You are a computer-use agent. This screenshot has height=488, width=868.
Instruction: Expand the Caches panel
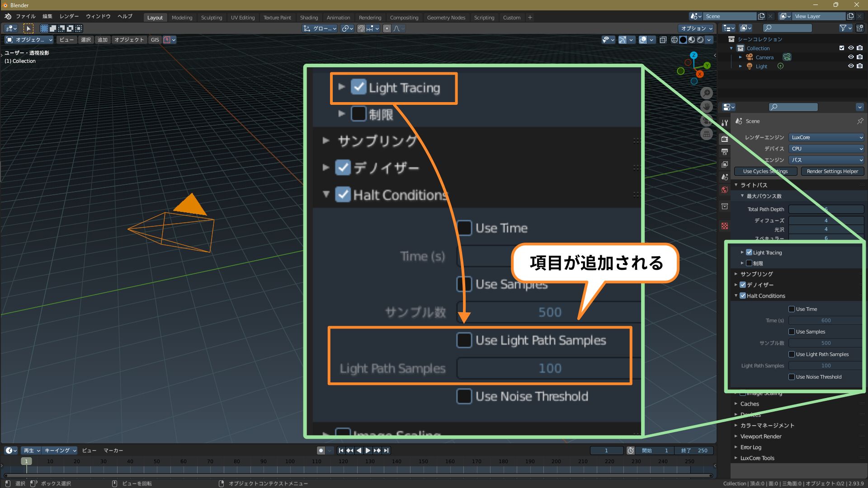(x=750, y=404)
